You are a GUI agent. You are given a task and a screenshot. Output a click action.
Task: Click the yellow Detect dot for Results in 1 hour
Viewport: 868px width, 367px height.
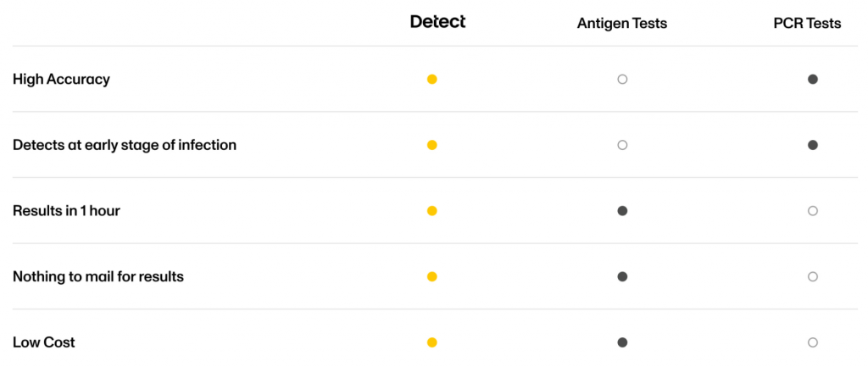pos(432,211)
